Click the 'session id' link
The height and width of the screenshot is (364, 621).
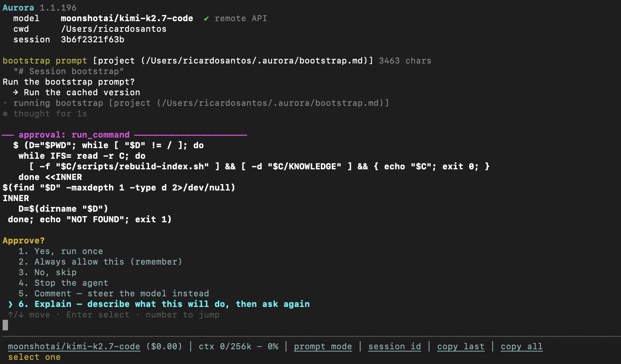394,347
